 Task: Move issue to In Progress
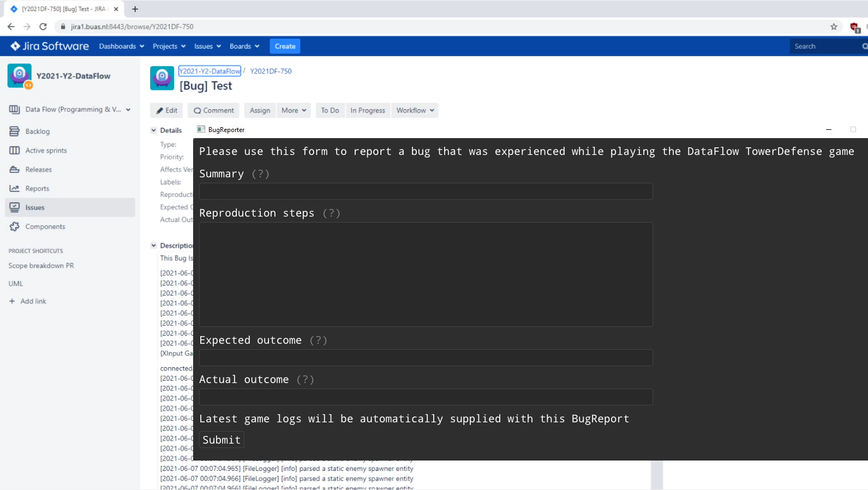click(x=368, y=110)
